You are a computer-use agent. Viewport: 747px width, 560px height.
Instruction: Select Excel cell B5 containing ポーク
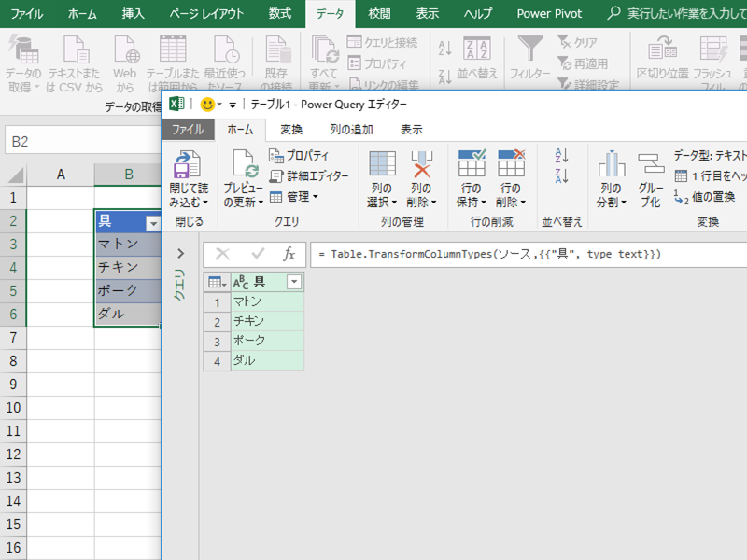click(x=128, y=290)
